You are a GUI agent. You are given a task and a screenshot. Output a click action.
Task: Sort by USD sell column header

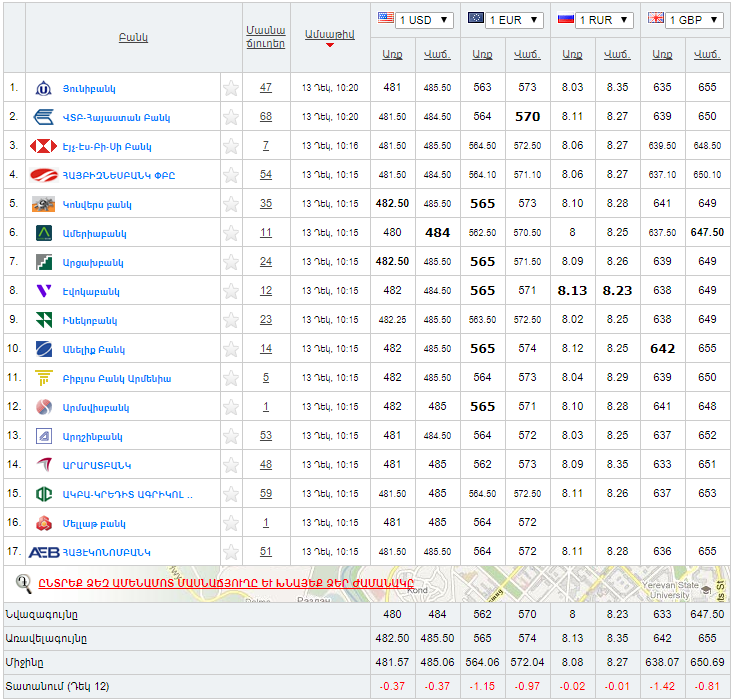tap(437, 54)
